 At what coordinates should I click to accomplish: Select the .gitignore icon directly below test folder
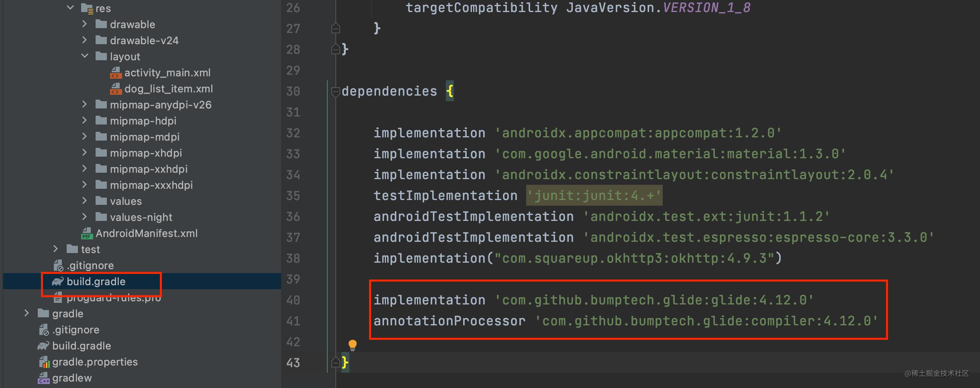(x=59, y=265)
